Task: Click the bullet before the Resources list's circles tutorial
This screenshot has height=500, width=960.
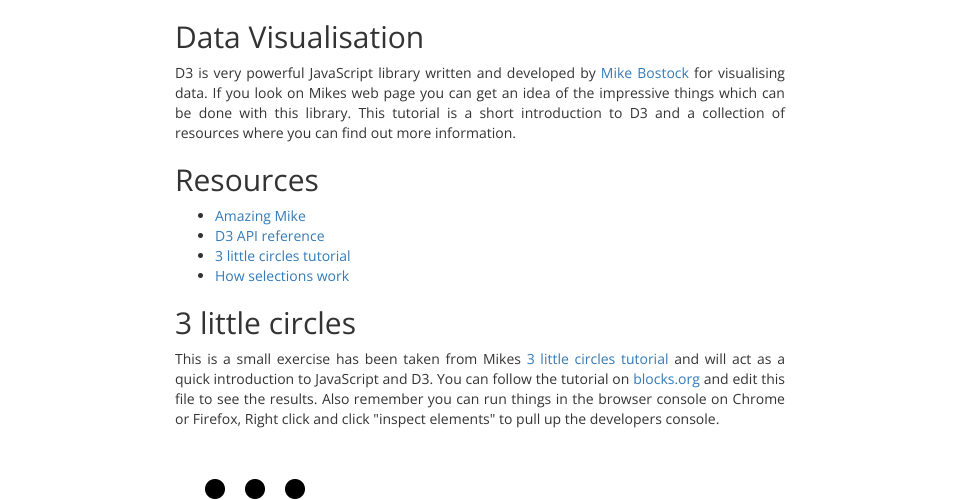Action: tap(203, 256)
